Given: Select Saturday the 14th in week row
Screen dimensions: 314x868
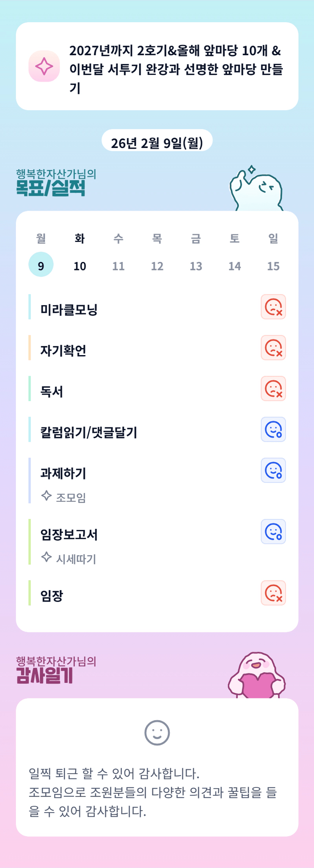Looking at the screenshot, I should point(234,265).
